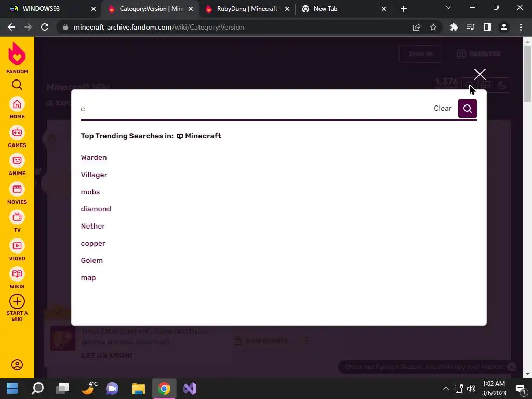Select trending search 'Villager'
The width and height of the screenshot is (532, 399).
pyautogui.click(x=94, y=175)
